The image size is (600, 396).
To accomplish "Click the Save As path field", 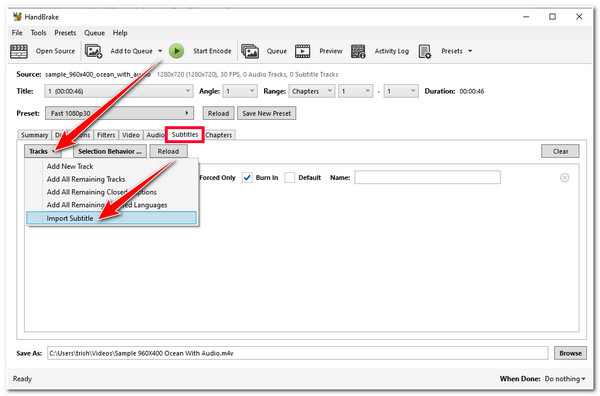I will tap(298, 353).
